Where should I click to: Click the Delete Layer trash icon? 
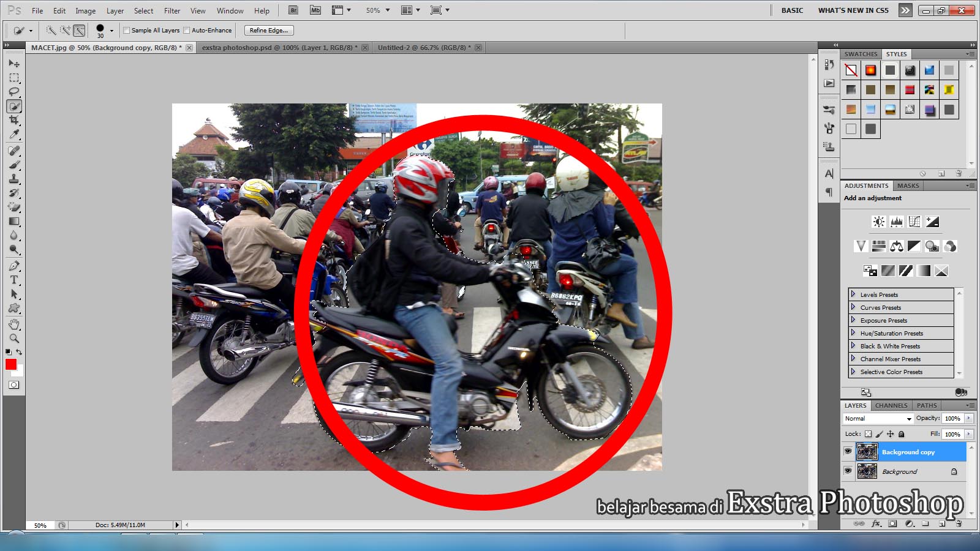tap(959, 523)
